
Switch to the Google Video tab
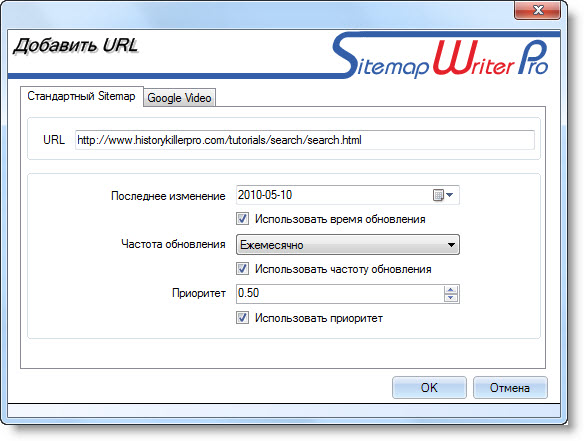click(179, 98)
